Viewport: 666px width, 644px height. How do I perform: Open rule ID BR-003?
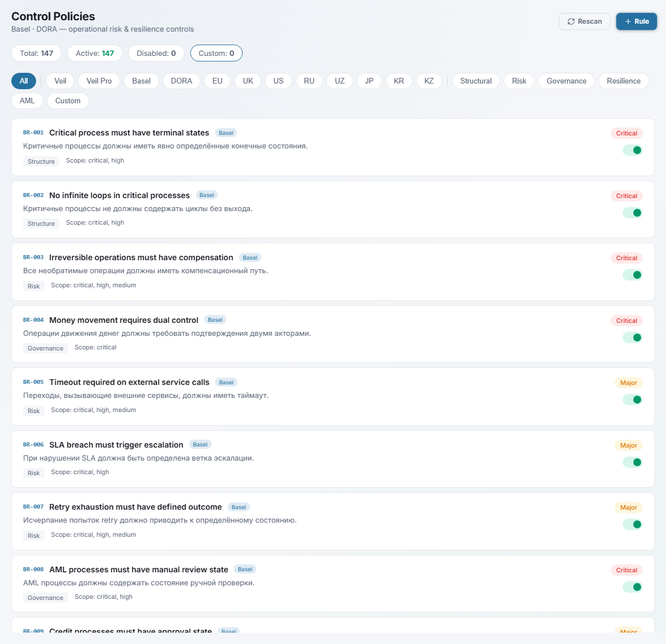33,257
